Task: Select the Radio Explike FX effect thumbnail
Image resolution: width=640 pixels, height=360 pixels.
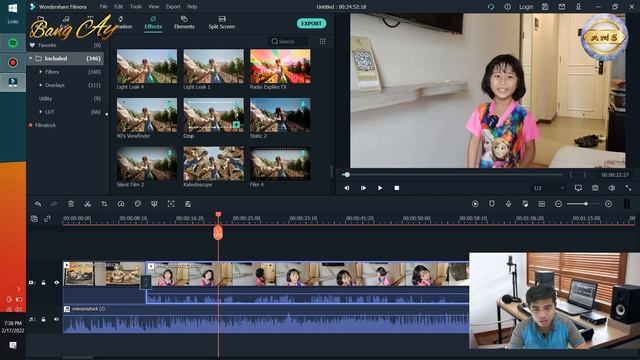Action: pos(280,67)
